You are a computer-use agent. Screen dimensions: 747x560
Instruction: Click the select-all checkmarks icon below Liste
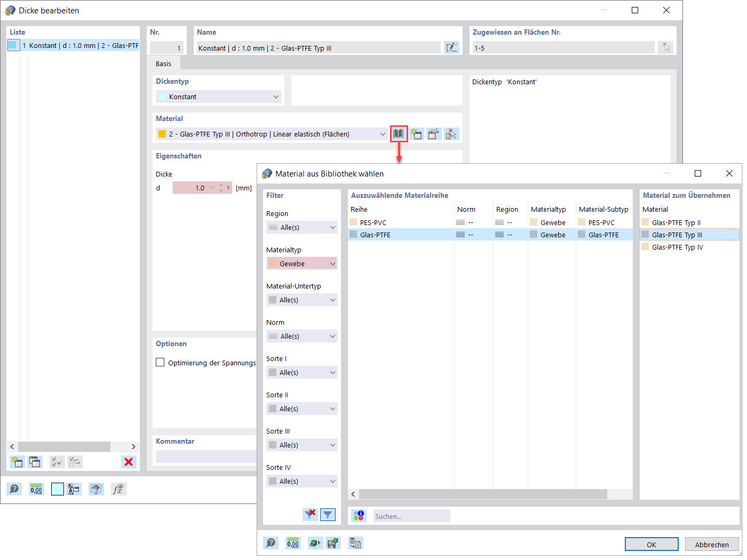(x=57, y=462)
